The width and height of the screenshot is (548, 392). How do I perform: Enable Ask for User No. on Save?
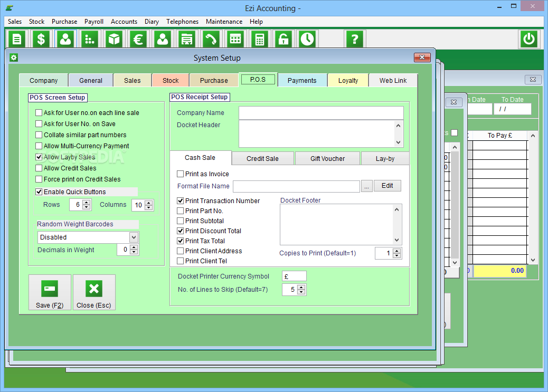tap(39, 124)
